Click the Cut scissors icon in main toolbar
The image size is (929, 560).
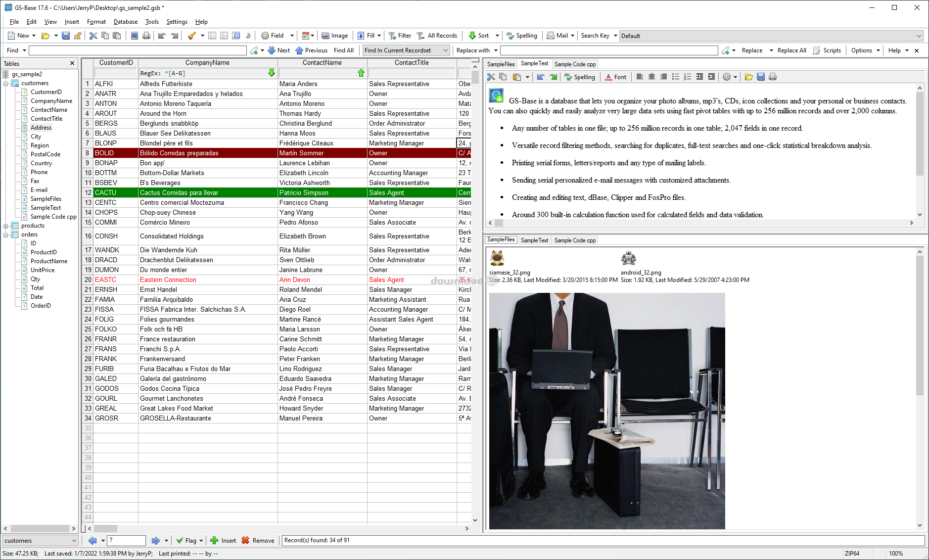point(93,36)
